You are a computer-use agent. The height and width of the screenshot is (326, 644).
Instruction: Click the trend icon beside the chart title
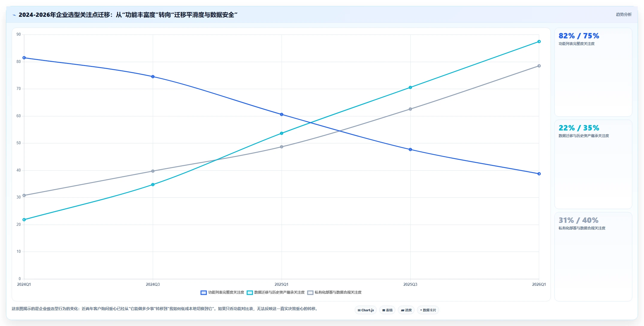(x=14, y=15)
